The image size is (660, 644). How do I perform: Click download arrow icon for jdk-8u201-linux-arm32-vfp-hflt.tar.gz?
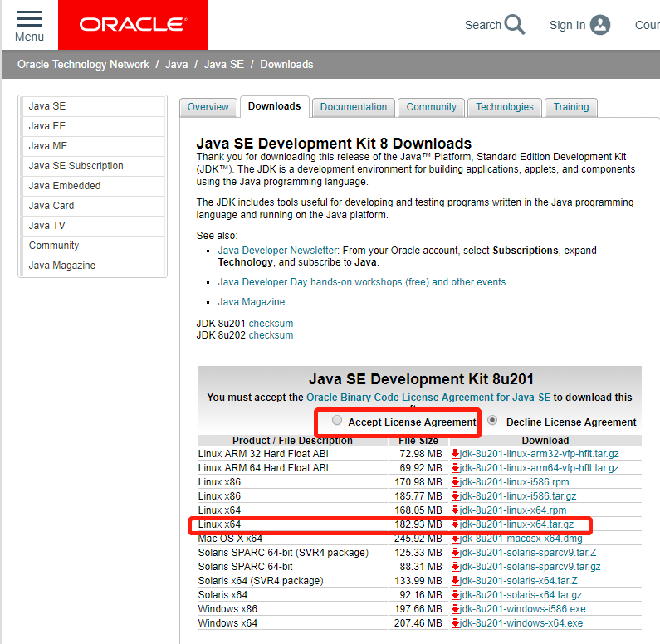[x=455, y=454]
